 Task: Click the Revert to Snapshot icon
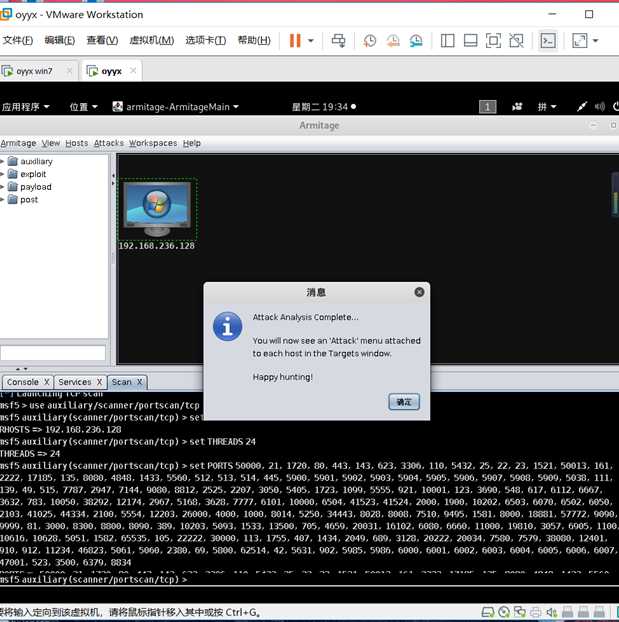coord(393,40)
